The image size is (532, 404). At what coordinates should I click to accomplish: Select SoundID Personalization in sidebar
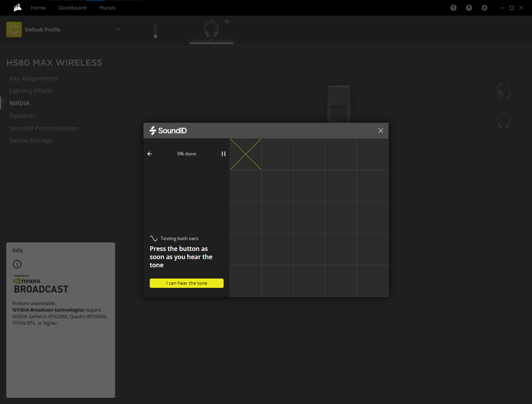[44, 128]
